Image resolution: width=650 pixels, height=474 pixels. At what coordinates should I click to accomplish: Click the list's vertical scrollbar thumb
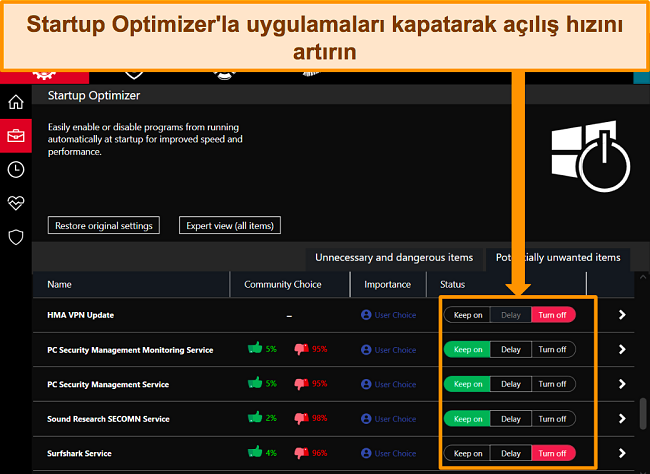click(643, 413)
